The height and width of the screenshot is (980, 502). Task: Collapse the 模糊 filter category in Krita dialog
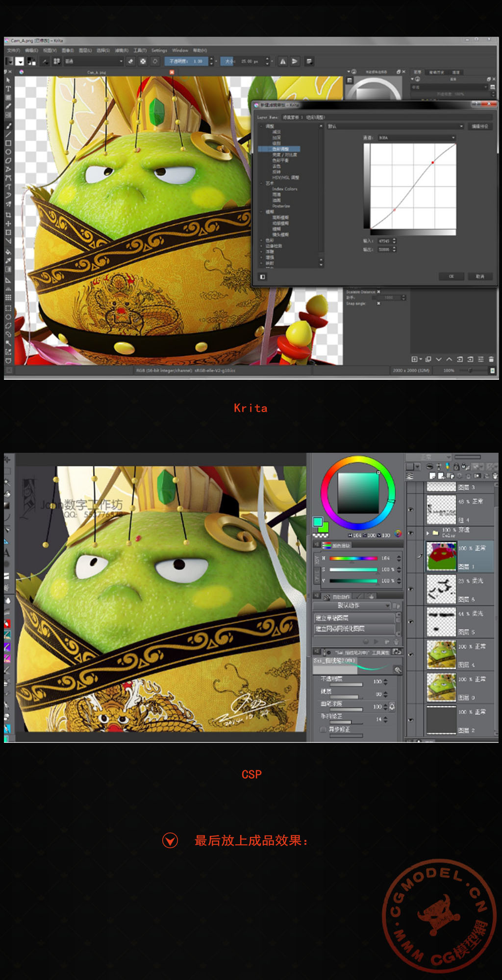point(261,212)
